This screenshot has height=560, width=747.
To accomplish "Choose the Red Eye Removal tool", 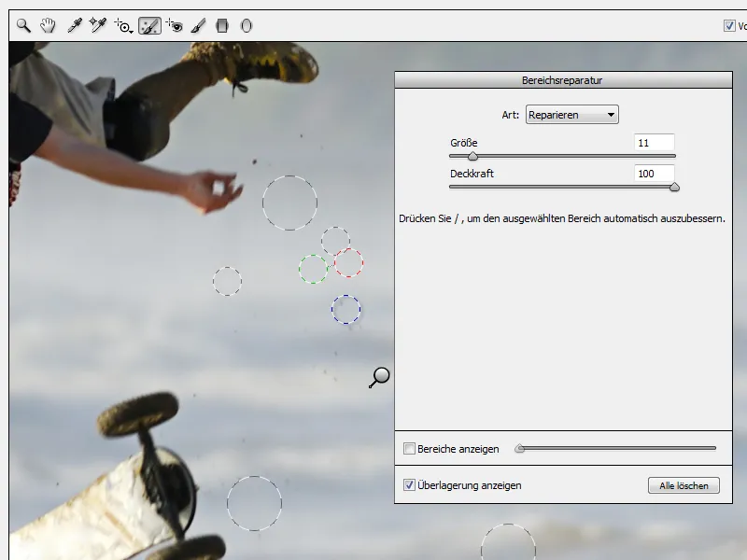I will [x=175, y=26].
